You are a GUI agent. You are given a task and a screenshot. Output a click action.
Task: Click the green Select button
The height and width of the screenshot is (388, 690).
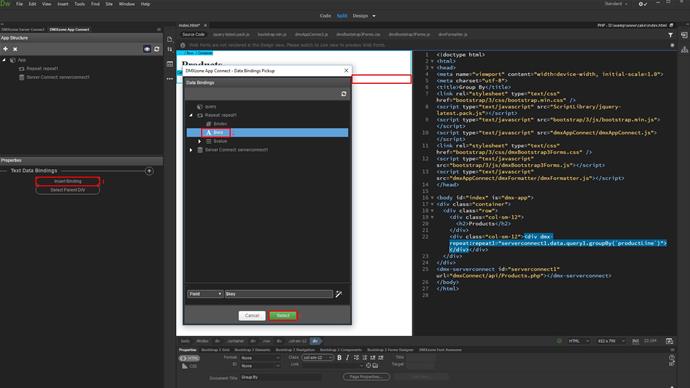[283, 315]
